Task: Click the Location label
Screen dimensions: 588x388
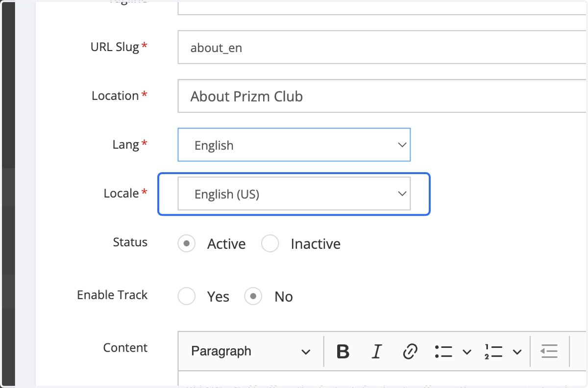Action: point(116,96)
